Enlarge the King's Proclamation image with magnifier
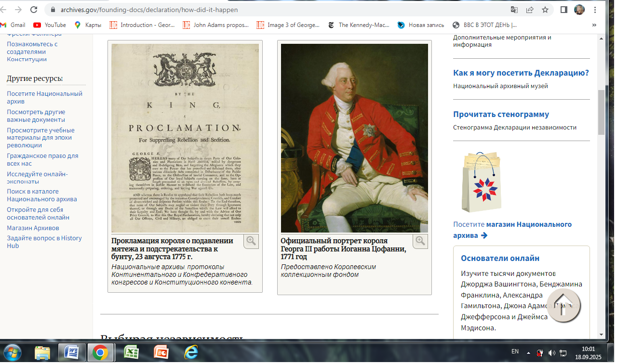Image resolution: width=617 pixels, height=364 pixels. tap(251, 241)
